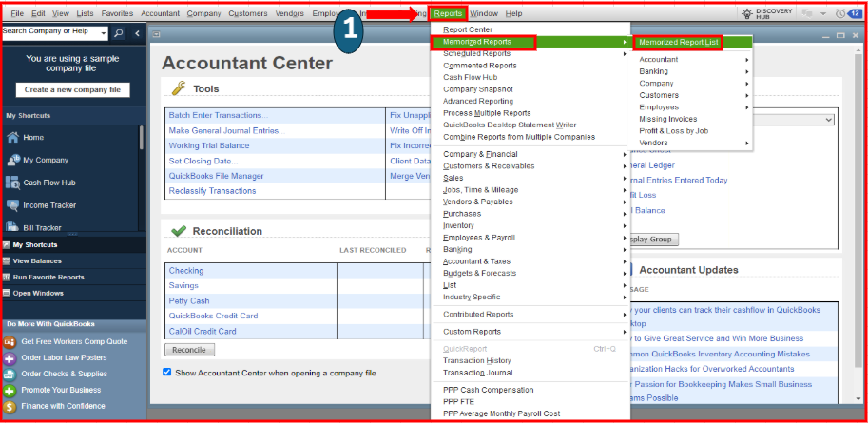Expand Memorized Banking reports submenu
Viewport: 868px width, 423px height.
[690, 71]
